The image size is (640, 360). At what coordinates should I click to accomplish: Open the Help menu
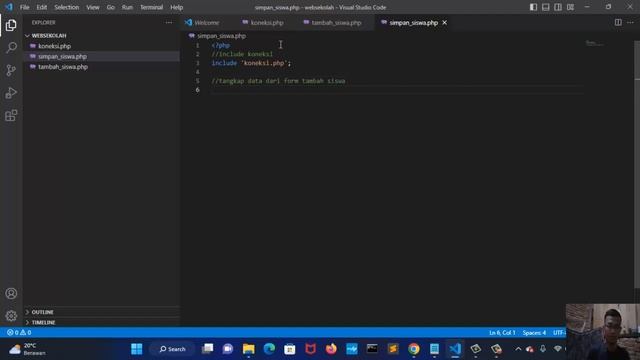pos(176,7)
